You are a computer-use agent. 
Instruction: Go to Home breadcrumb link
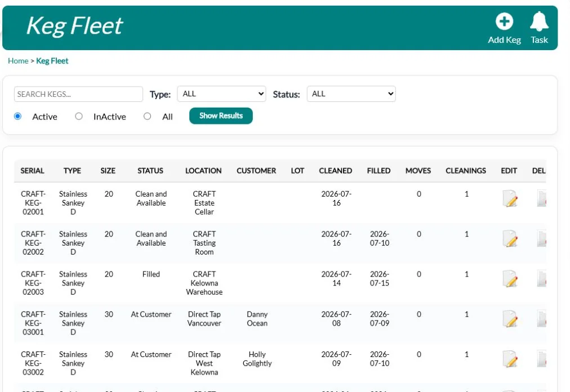(x=18, y=61)
